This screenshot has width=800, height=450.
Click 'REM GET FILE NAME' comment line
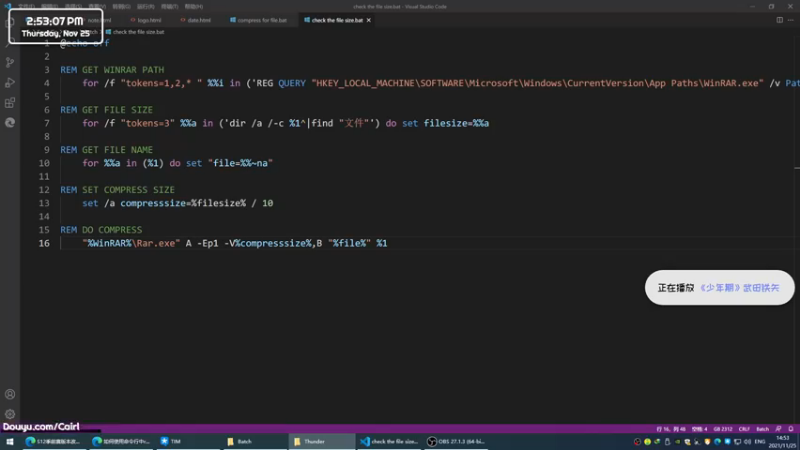(107, 149)
